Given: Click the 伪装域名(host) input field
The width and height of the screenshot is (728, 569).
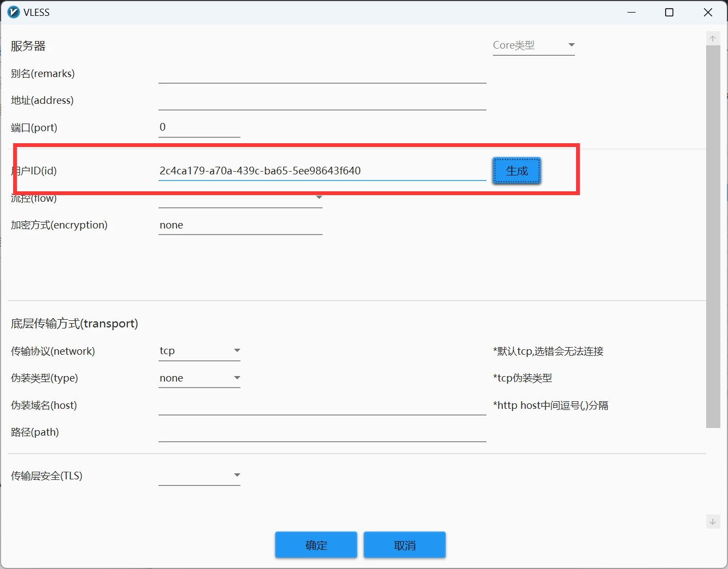Looking at the screenshot, I should coord(322,406).
